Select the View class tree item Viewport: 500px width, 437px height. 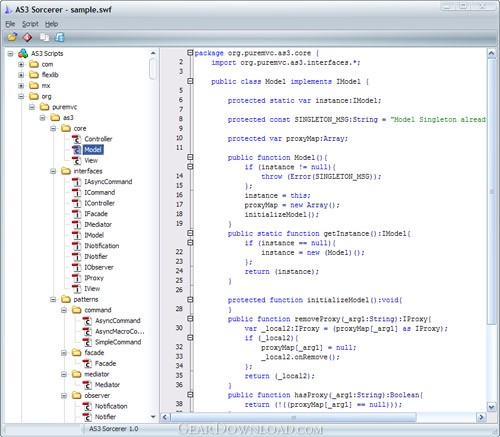pos(91,160)
